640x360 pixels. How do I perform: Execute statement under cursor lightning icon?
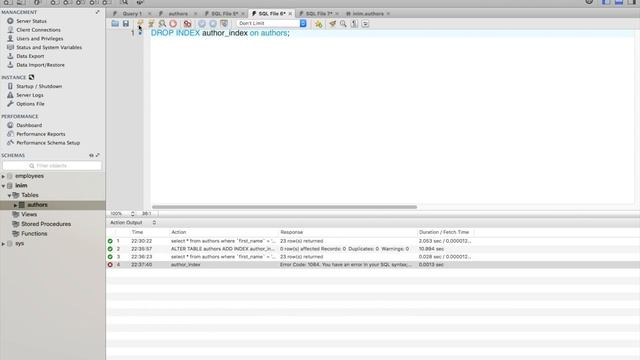coord(151,24)
